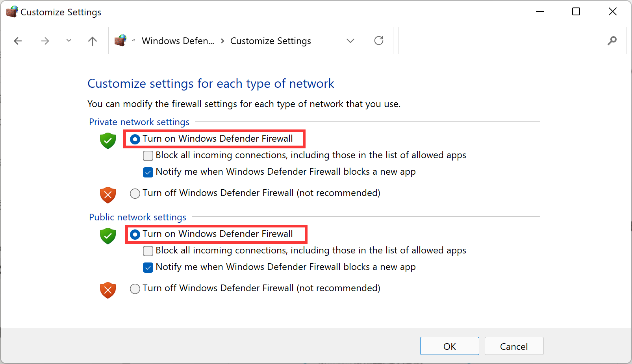Click red shield icon in Public settings

[108, 290]
